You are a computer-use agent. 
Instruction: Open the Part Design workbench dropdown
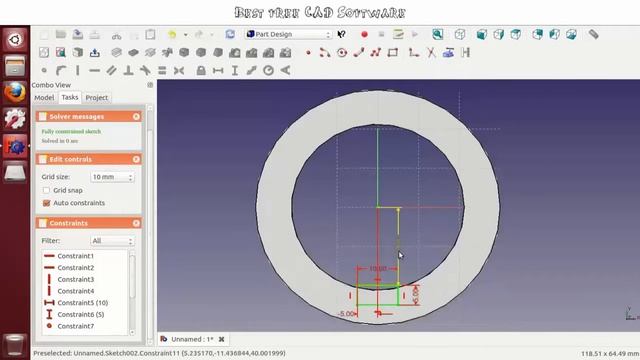coord(288,34)
